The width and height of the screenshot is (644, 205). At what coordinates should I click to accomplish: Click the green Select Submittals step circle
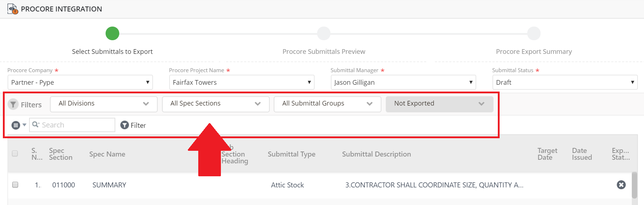[x=112, y=33]
